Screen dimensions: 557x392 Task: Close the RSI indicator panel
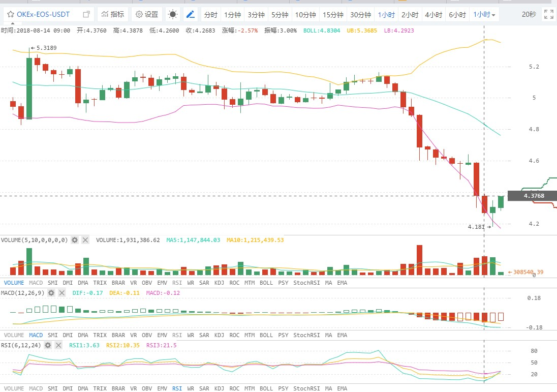58,345
